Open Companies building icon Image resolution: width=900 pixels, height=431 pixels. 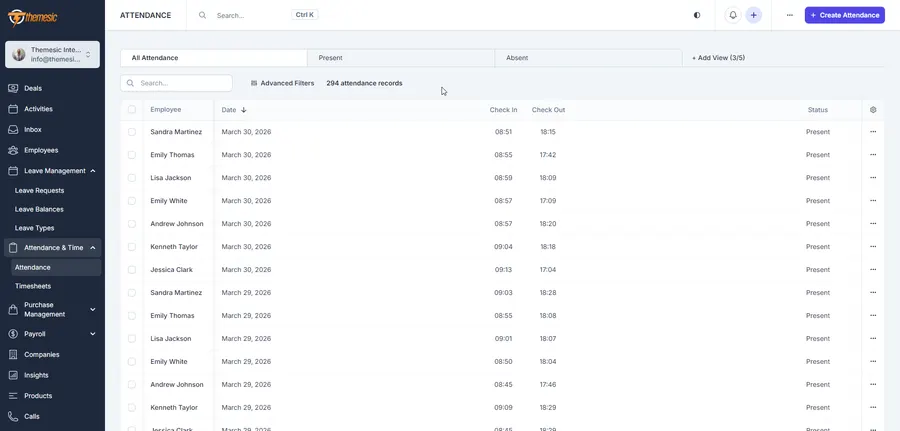pos(13,355)
